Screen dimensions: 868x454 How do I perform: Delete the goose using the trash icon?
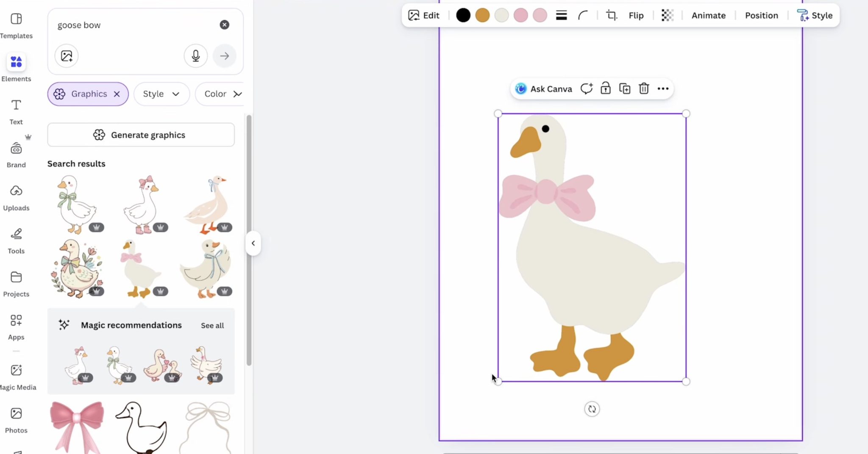point(643,88)
